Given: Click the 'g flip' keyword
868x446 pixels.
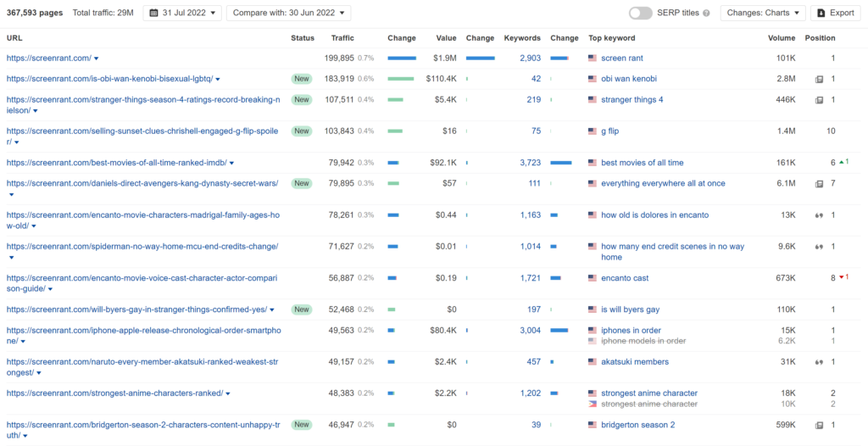Looking at the screenshot, I should tap(610, 131).
